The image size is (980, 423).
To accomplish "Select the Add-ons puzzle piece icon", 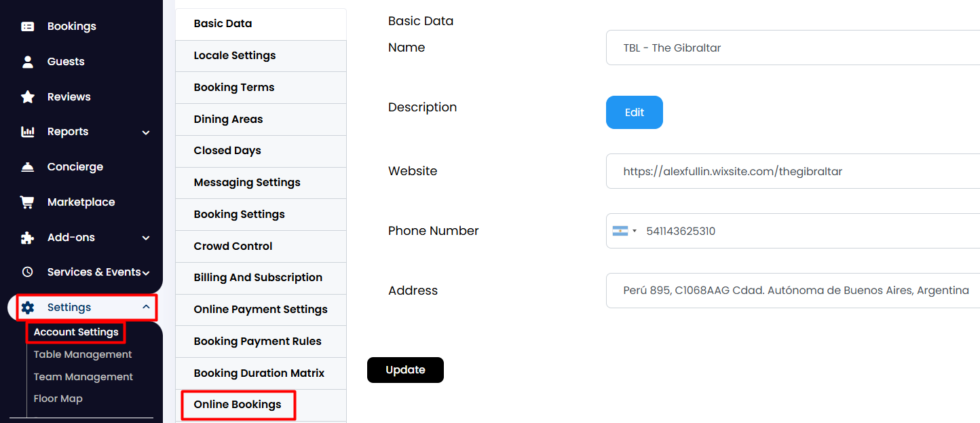I will [x=28, y=238].
